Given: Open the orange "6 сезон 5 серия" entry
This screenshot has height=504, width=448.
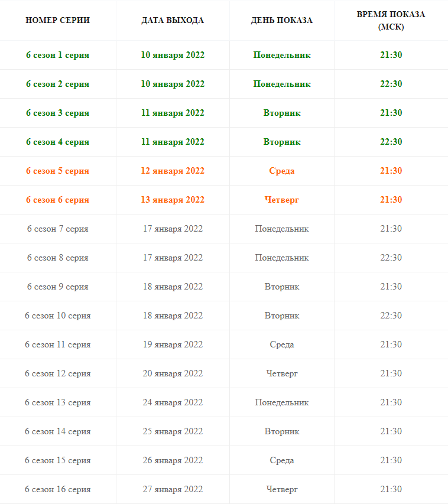Looking at the screenshot, I should [58, 171].
